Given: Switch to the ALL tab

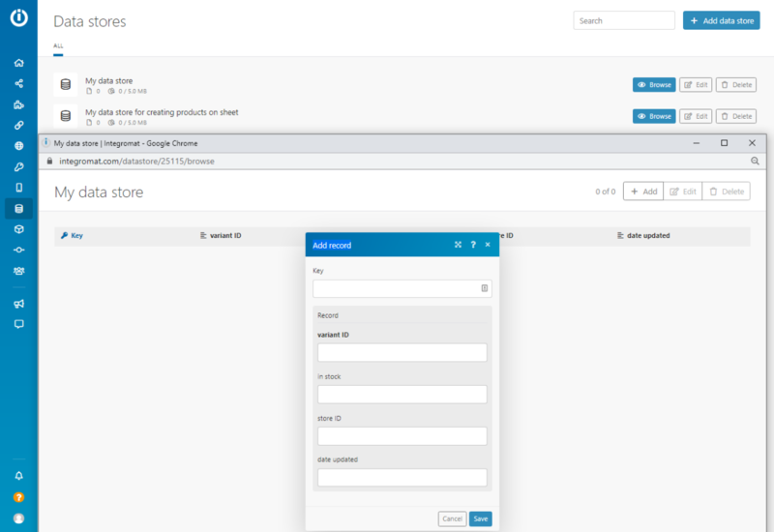Looking at the screenshot, I should click(58, 45).
